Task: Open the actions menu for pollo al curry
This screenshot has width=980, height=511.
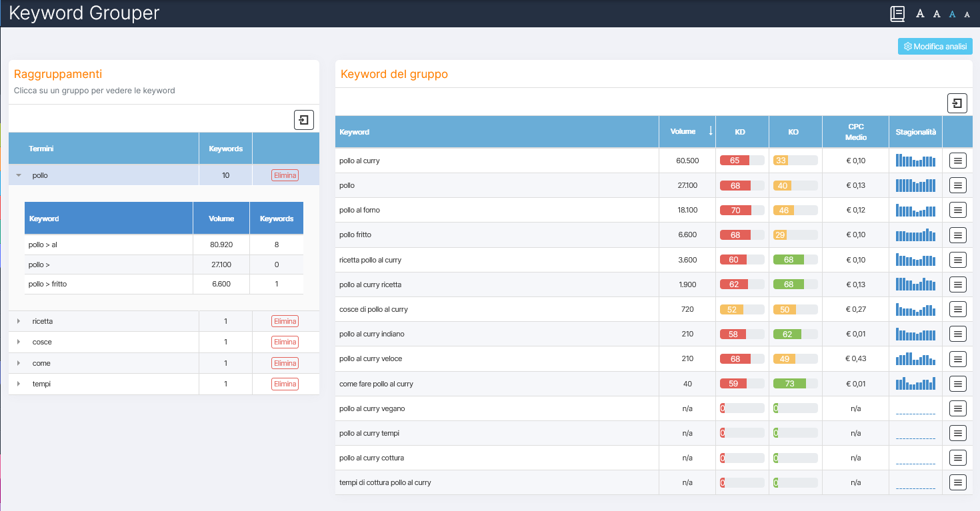Action: 957,160
